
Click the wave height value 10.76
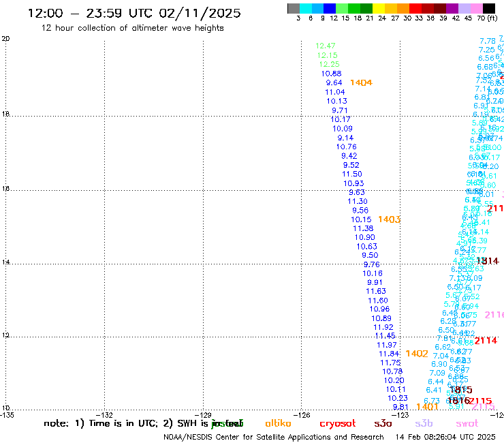347,147
